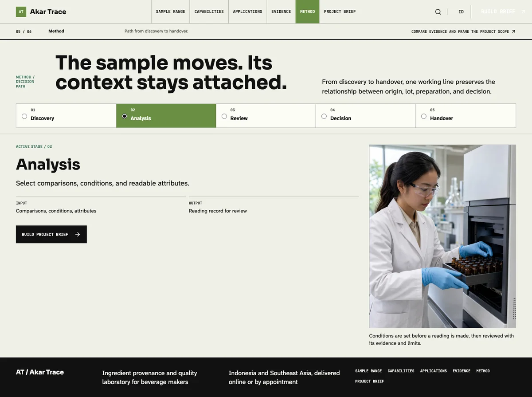Click the faint Build Brief header button
Screen dimensions: 532x397
[x=503, y=12]
